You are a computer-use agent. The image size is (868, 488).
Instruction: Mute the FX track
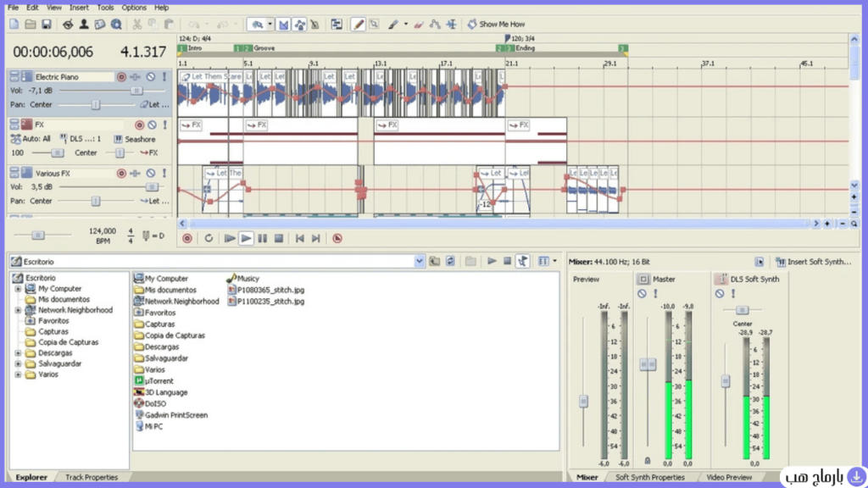pyautogui.click(x=153, y=125)
